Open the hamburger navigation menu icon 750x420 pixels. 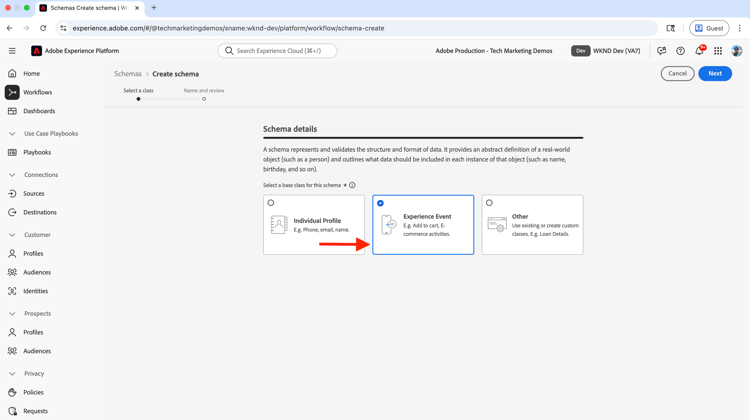12,51
